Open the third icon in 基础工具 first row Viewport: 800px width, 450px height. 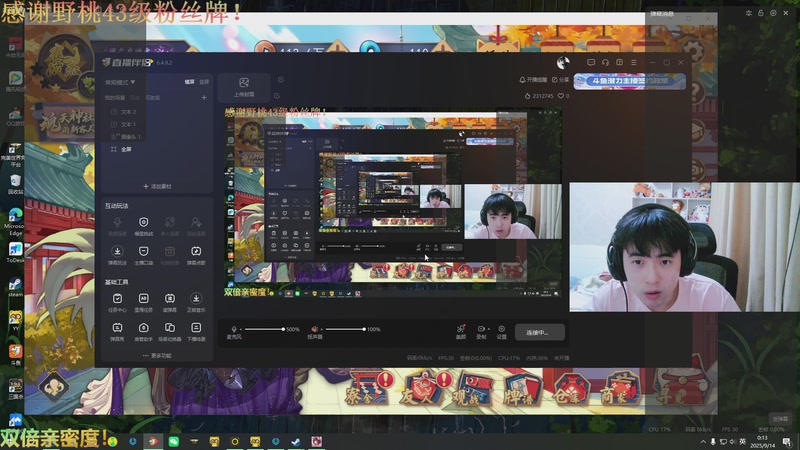pyautogui.click(x=170, y=302)
